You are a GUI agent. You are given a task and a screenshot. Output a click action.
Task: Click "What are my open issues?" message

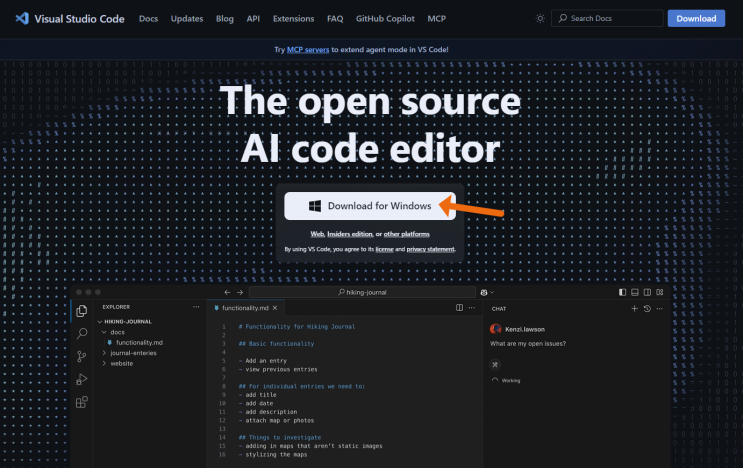(x=528, y=343)
